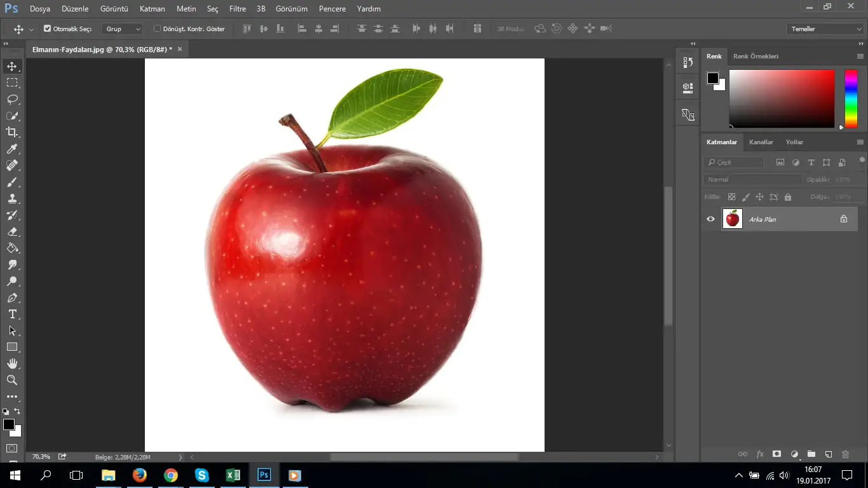Select the Lasso tool
The height and width of the screenshot is (488, 868).
tap(12, 99)
